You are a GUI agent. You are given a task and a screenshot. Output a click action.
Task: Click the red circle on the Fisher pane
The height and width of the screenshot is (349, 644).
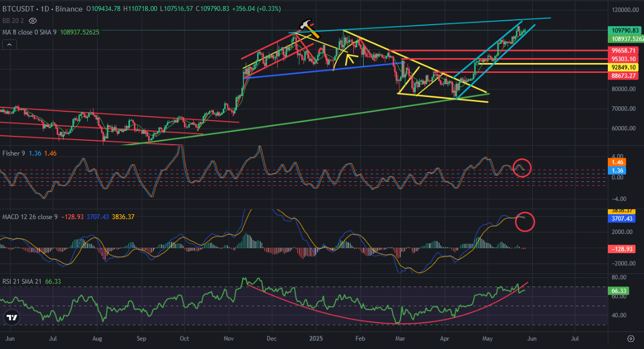(x=522, y=168)
